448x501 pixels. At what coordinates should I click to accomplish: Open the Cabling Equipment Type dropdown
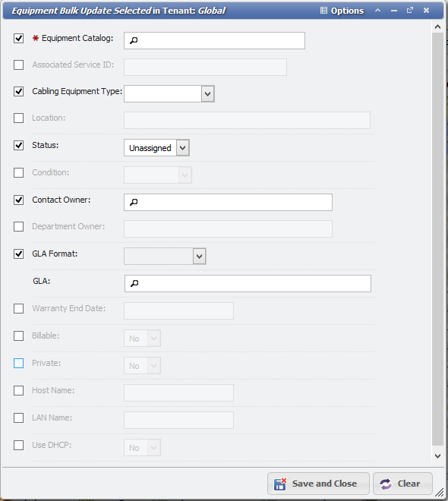pyautogui.click(x=208, y=94)
